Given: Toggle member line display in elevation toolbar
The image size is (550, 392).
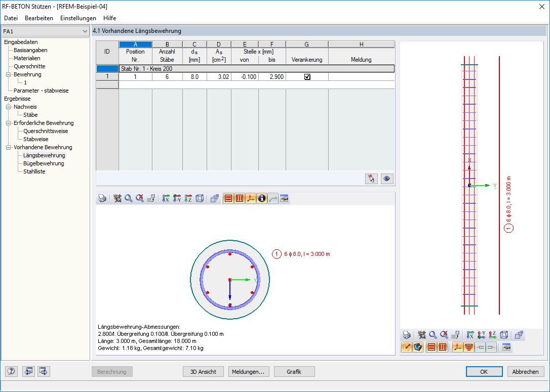Looking at the screenshot, I should [x=407, y=347].
